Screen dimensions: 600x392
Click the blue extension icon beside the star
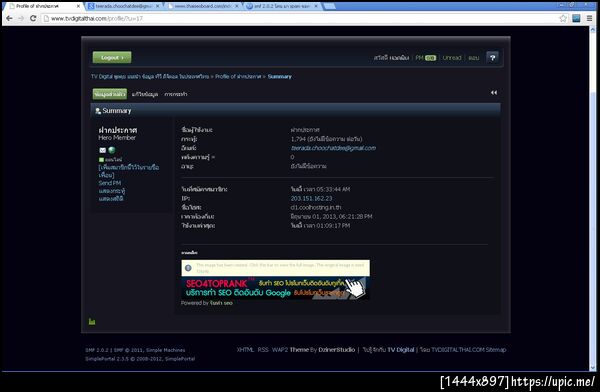[576, 18]
